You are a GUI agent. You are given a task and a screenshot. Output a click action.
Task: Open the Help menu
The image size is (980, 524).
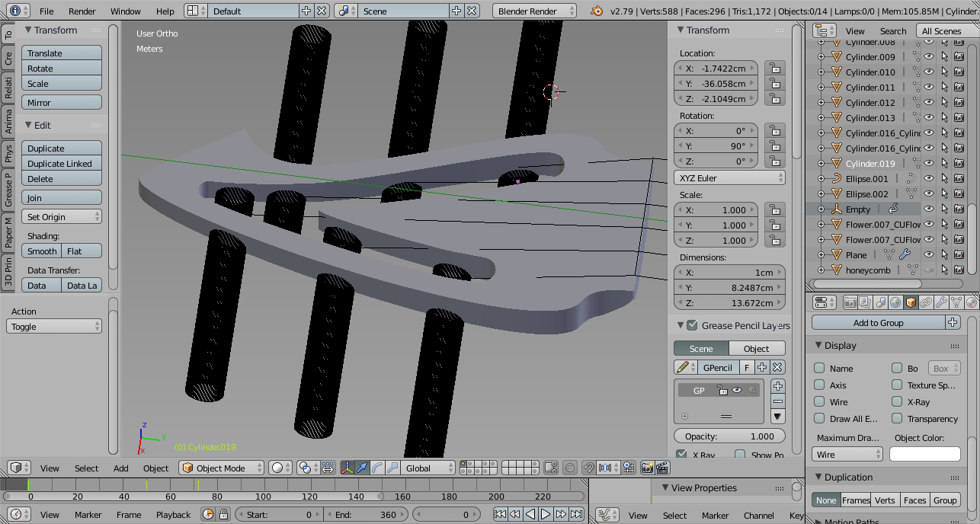pos(165,11)
